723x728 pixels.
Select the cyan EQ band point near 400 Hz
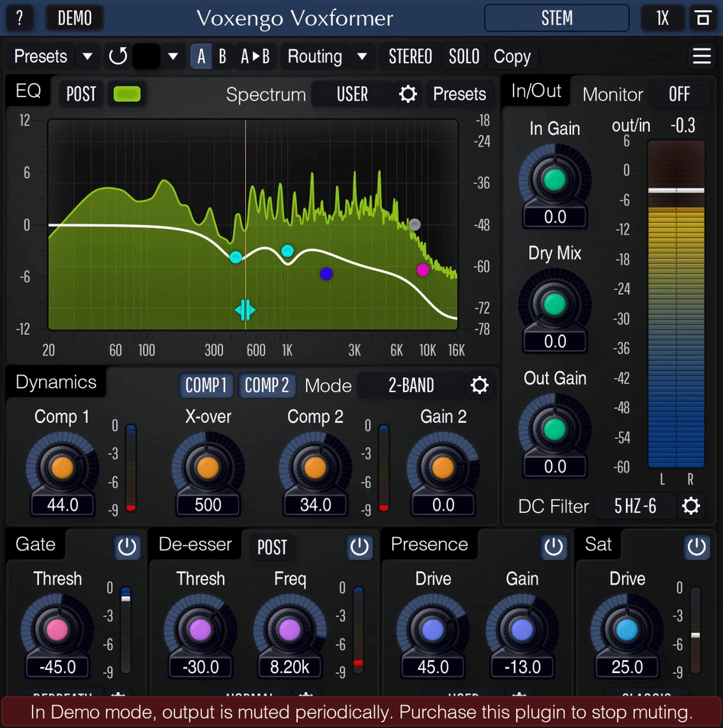click(236, 256)
